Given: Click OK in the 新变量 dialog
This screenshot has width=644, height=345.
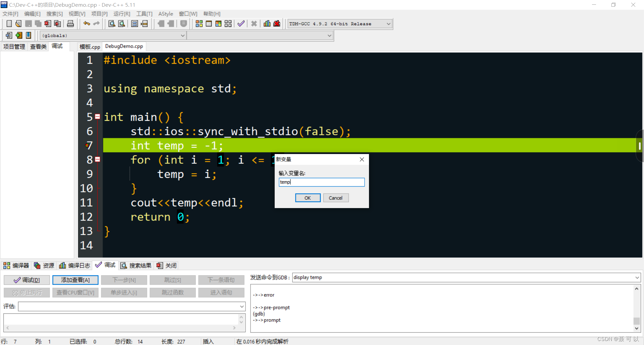Looking at the screenshot, I should tap(308, 198).
